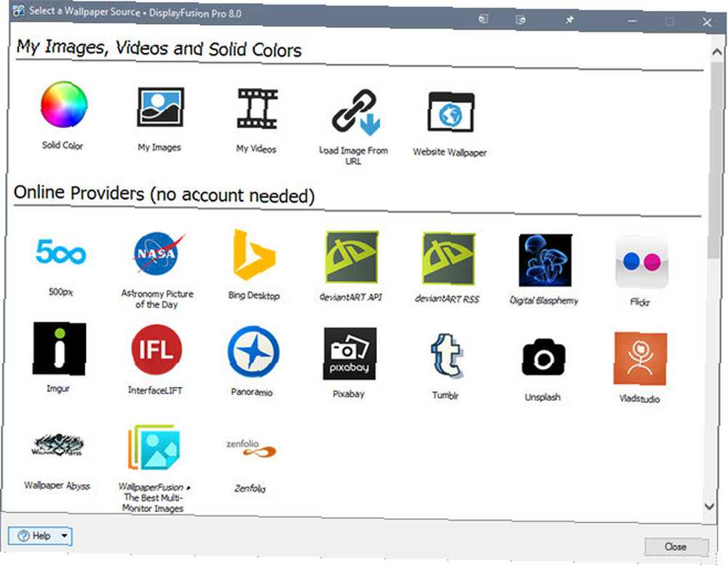Click the 'Zenfolio' text label

click(250, 489)
